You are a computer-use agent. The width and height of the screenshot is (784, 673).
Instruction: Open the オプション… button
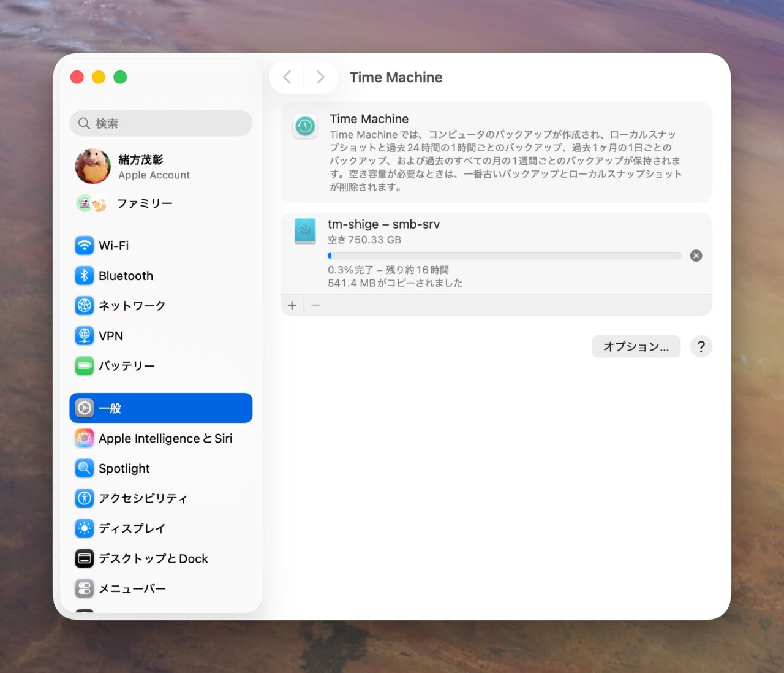click(636, 346)
